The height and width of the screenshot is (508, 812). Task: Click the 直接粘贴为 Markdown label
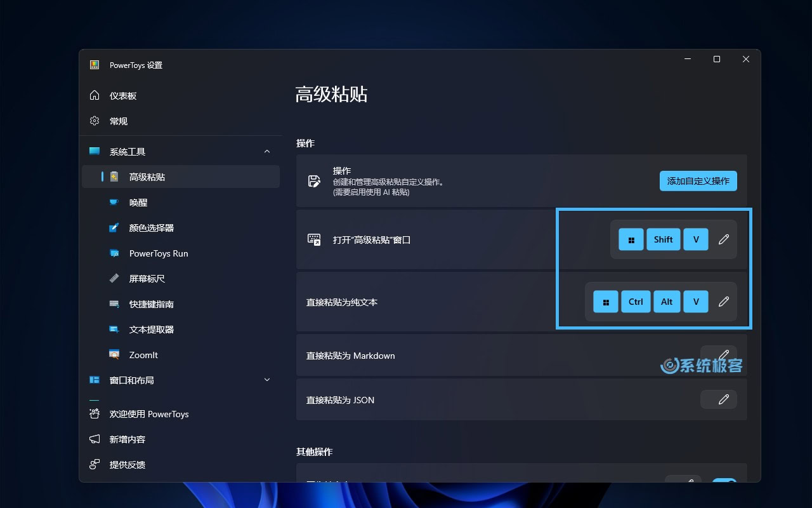[x=351, y=356]
